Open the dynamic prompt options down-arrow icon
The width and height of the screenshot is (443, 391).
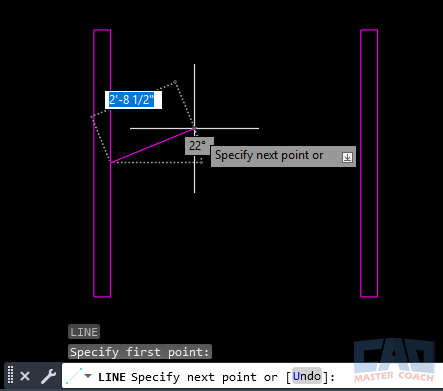point(347,157)
